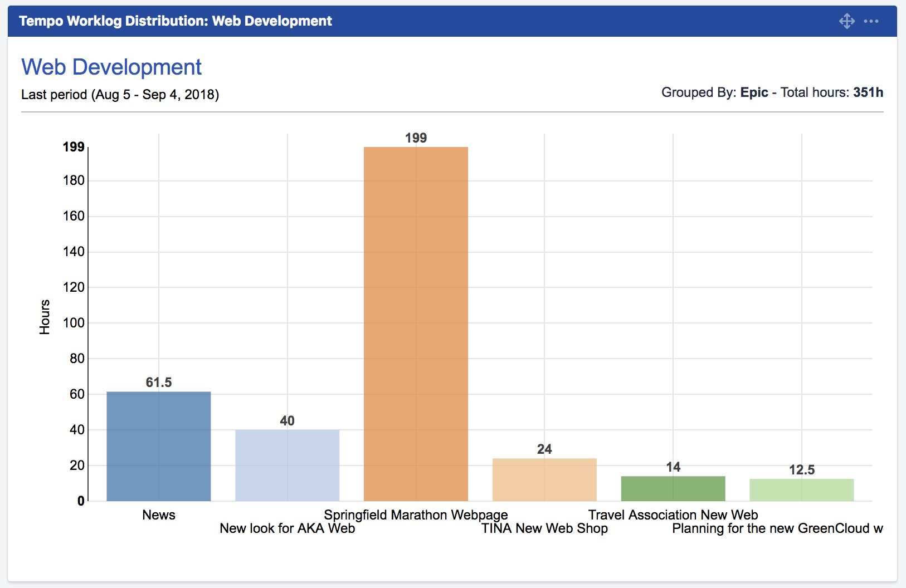The width and height of the screenshot is (906, 588).
Task: Select the light blue AKA Web bar
Action: click(287, 465)
